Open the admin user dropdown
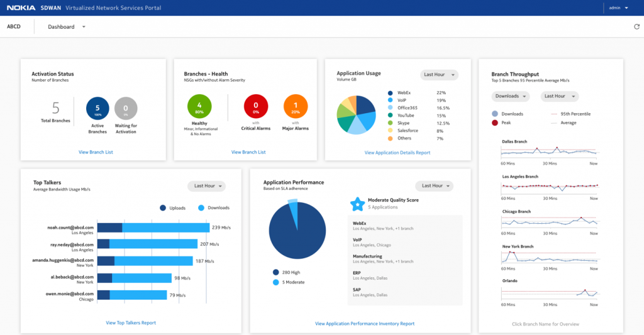 619,8
